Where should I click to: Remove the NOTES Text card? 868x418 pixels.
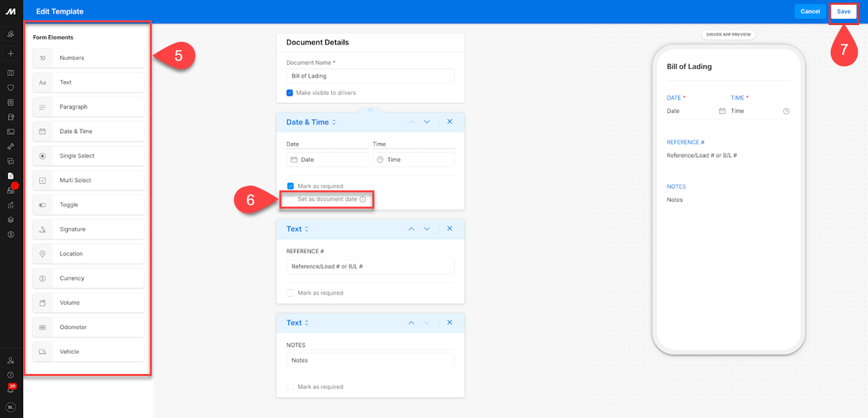click(450, 323)
